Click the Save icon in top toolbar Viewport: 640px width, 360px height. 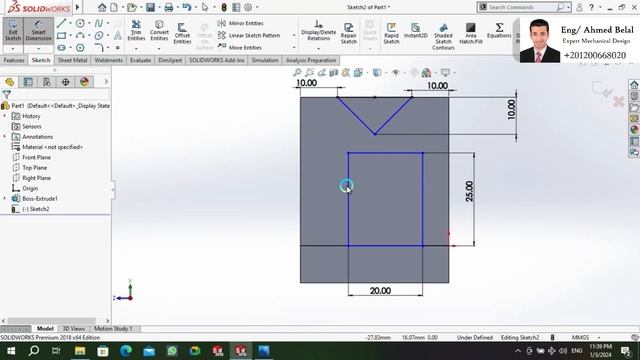[151, 7]
